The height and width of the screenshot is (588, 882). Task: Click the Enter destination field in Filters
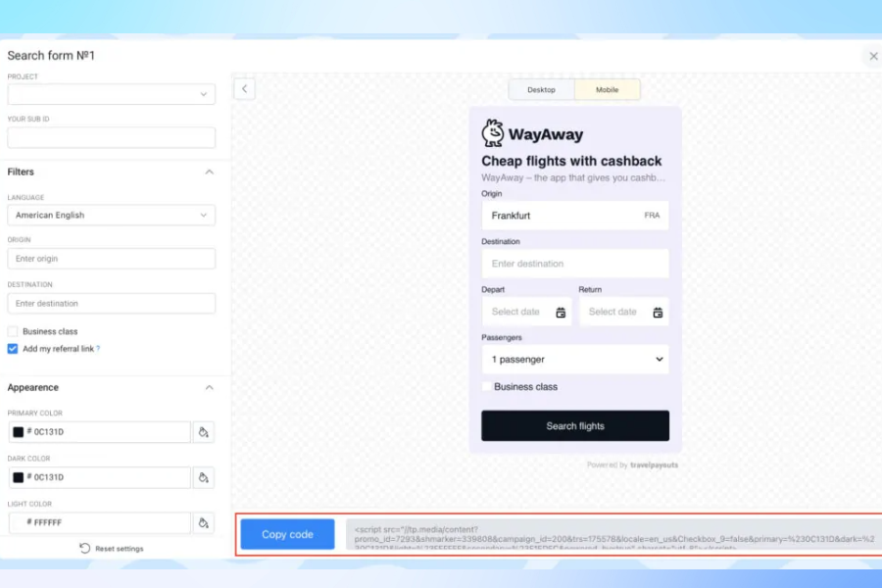coord(111,304)
